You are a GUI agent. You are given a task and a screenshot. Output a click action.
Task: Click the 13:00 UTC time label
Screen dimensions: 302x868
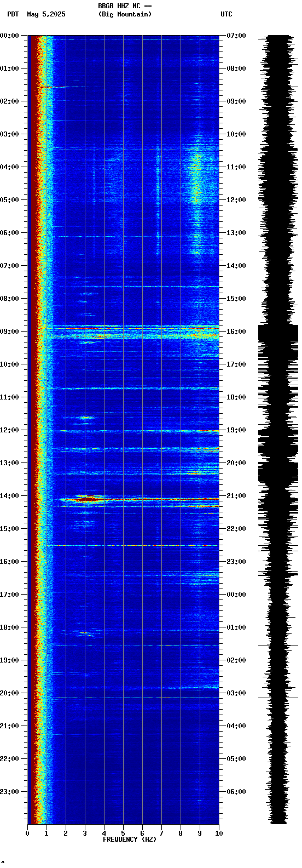(236, 233)
